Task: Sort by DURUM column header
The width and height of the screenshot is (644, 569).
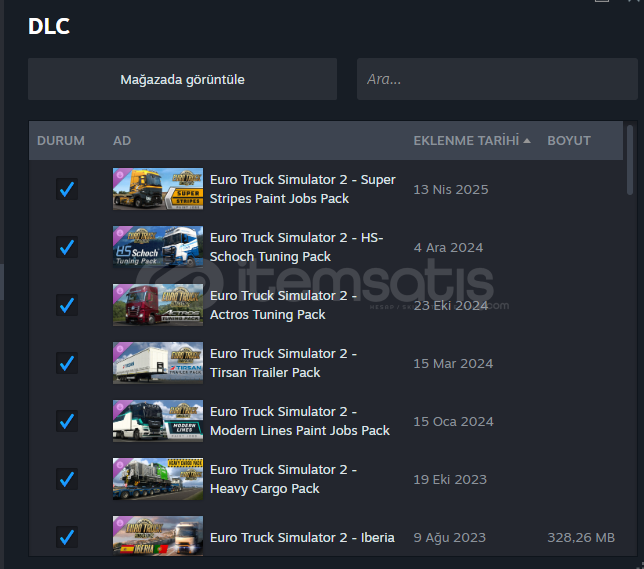Action: (61, 141)
